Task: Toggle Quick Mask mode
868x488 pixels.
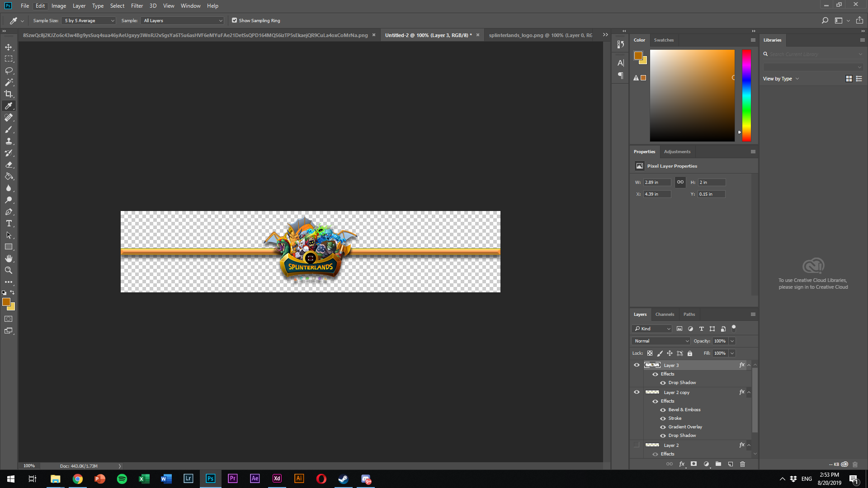Action: pyautogui.click(x=9, y=319)
